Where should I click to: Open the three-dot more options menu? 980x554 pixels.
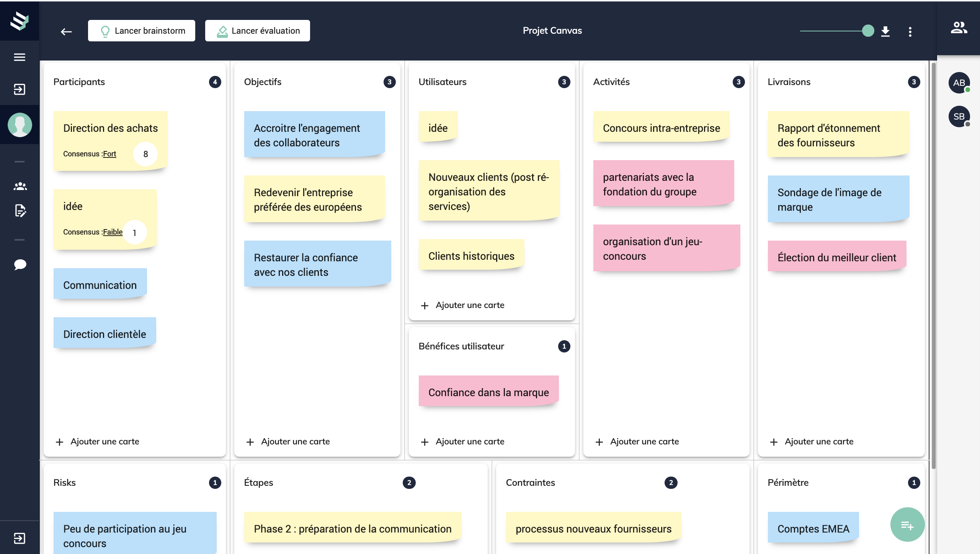pyautogui.click(x=910, y=31)
